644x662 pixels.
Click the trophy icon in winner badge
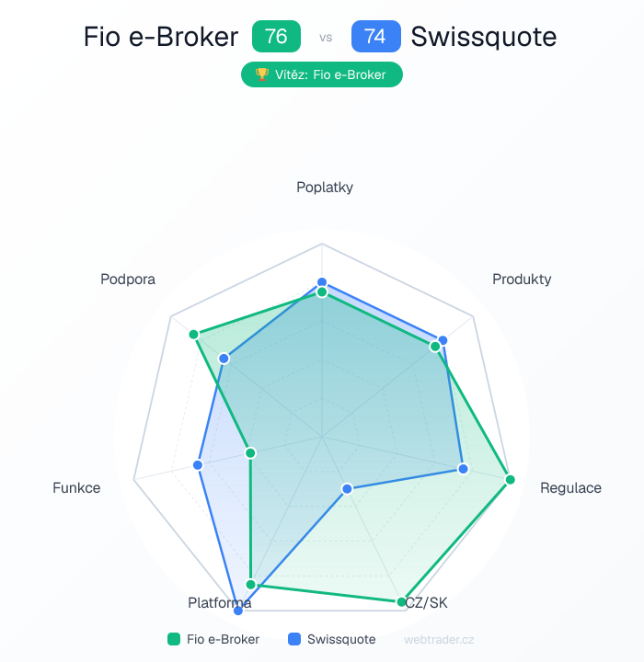(261, 74)
